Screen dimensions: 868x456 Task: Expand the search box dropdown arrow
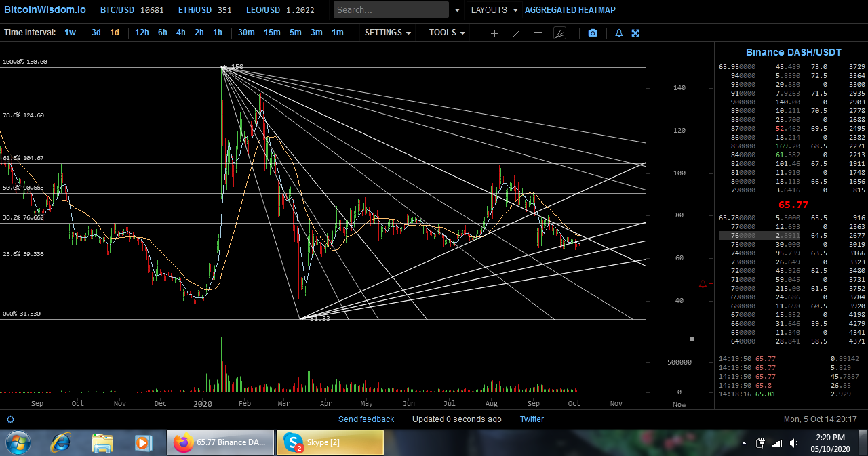pyautogui.click(x=457, y=10)
